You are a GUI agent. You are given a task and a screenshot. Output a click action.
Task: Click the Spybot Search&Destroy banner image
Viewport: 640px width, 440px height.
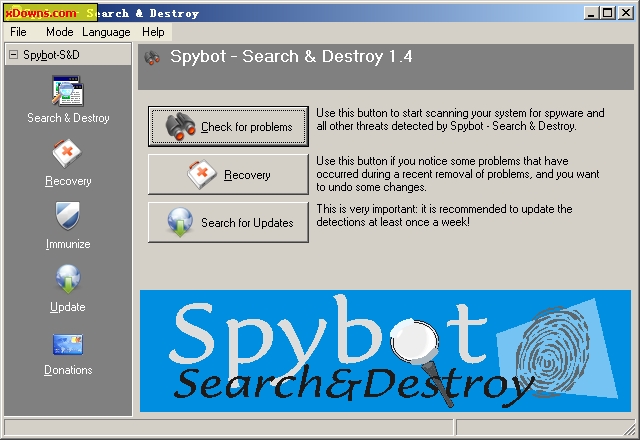[x=385, y=351]
